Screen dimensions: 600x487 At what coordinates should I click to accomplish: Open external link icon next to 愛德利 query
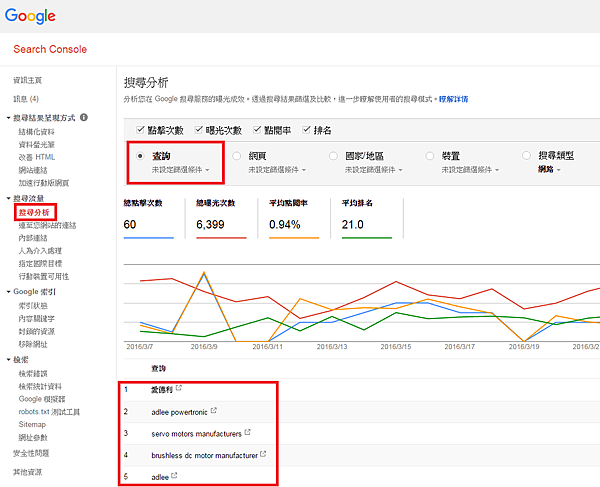click(179, 388)
